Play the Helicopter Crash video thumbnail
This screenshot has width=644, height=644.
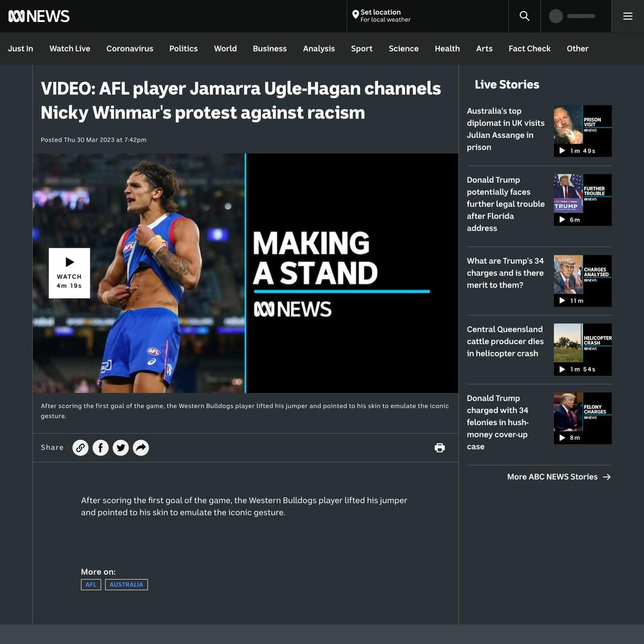click(x=582, y=350)
